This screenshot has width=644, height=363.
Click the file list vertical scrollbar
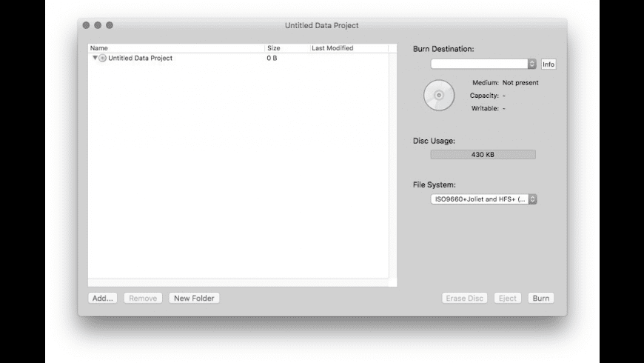pos(392,165)
